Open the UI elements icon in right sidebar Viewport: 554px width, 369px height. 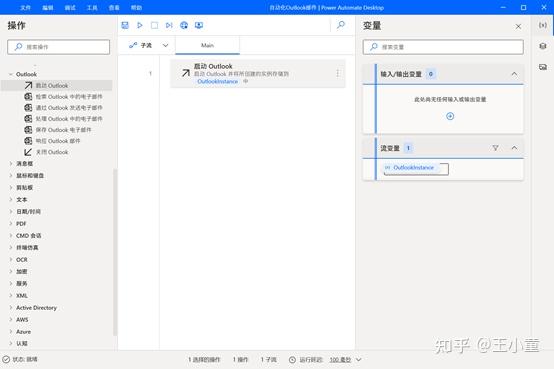point(543,46)
